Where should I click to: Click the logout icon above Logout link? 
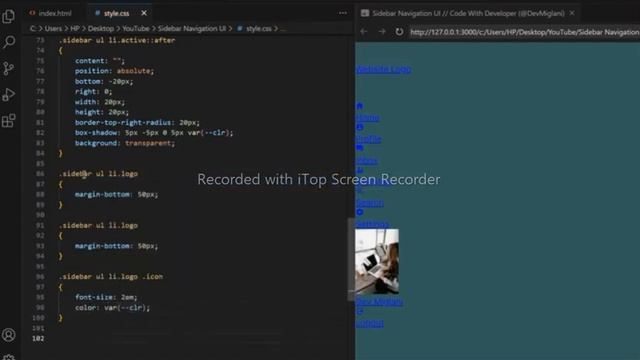point(360,312)
